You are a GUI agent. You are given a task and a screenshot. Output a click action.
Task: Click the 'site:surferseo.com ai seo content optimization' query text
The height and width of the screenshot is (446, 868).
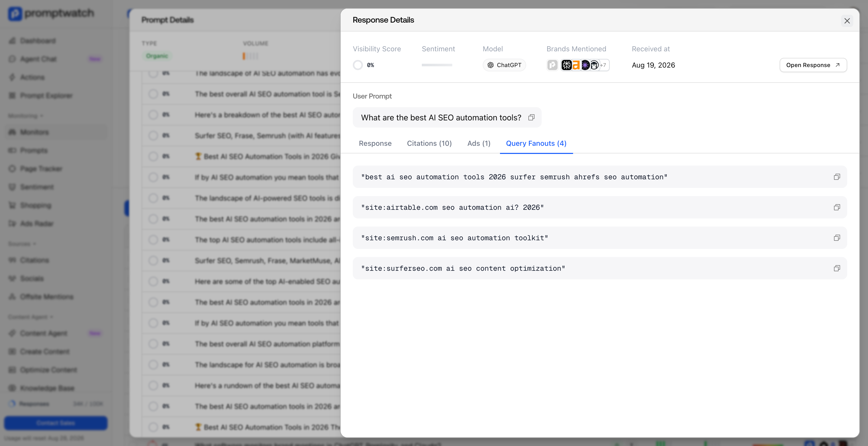463,268
